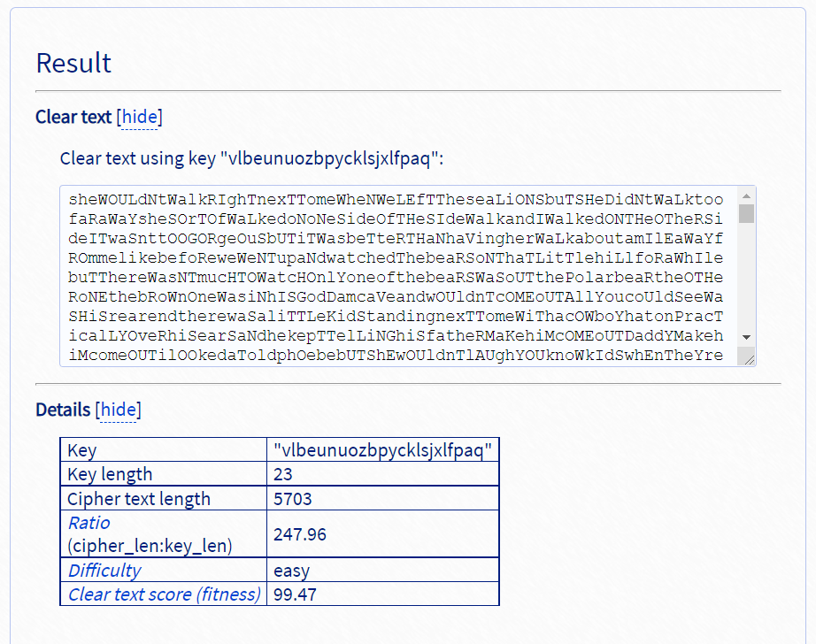Open the Difficulty help link
The height and width of the screenshot is (644, 816).
[104, 570]
